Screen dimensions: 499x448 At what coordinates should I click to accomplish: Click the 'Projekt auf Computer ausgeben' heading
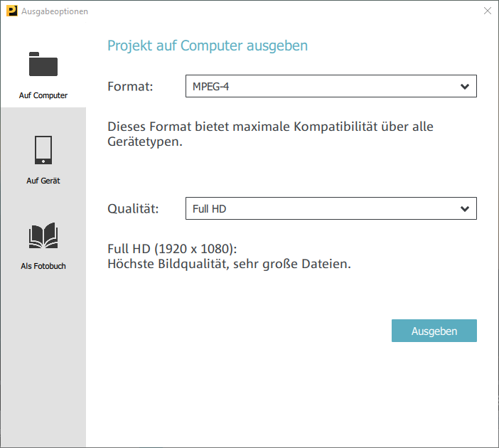tap(207, 46)
